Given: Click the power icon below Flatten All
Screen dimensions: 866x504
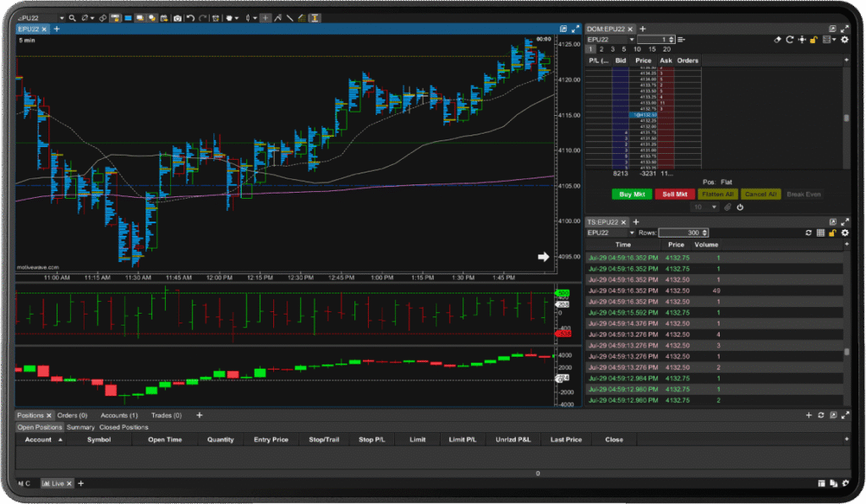Looking at the screenshot, I should pos(740,207).
